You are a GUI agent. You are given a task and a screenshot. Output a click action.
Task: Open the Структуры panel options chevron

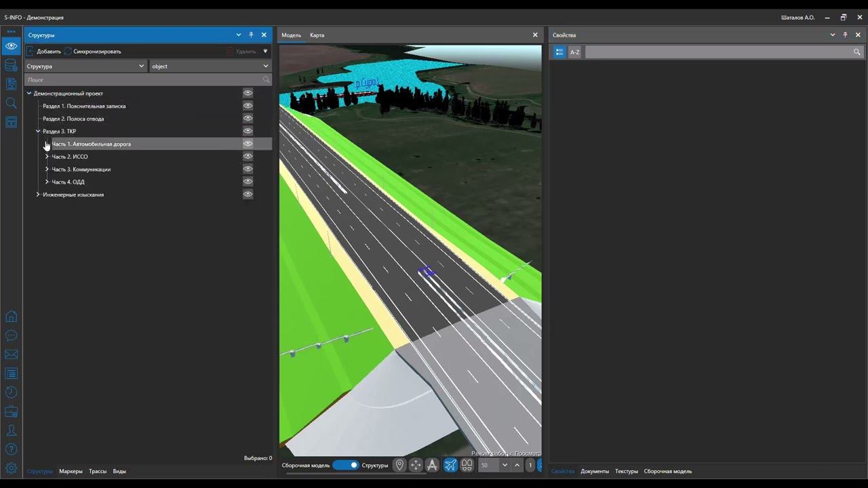click(238, 35)
